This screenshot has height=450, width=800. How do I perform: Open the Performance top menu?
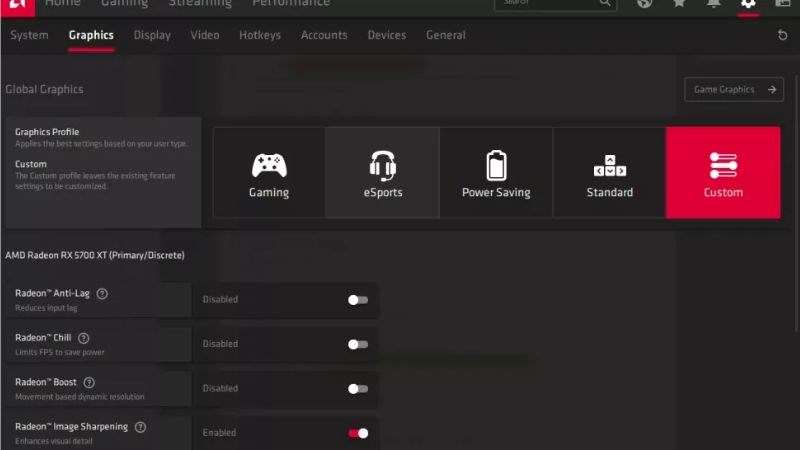[290, 4]
